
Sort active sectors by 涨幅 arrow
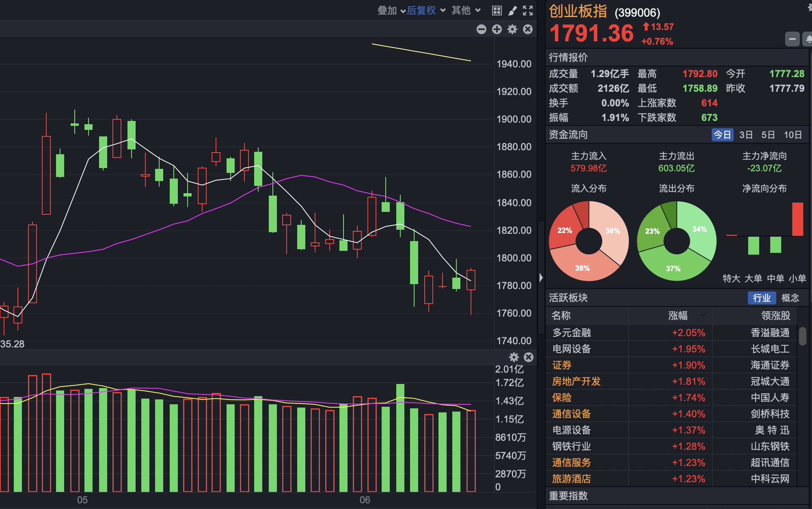click(703, 315)
